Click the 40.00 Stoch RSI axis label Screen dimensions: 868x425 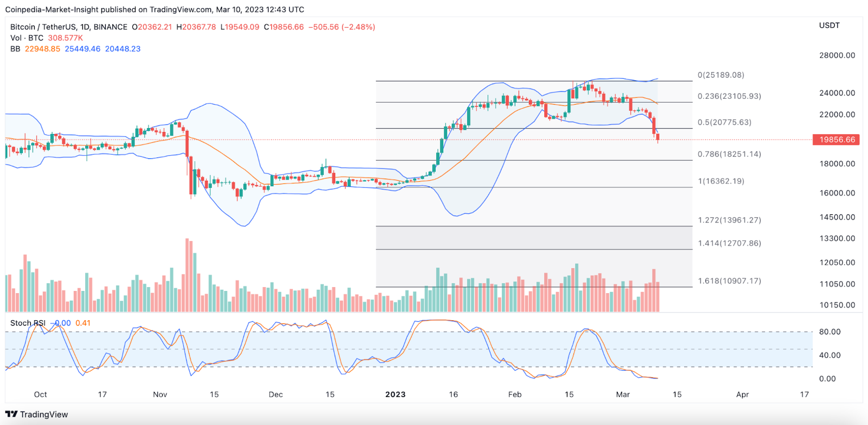coord(829,355)
